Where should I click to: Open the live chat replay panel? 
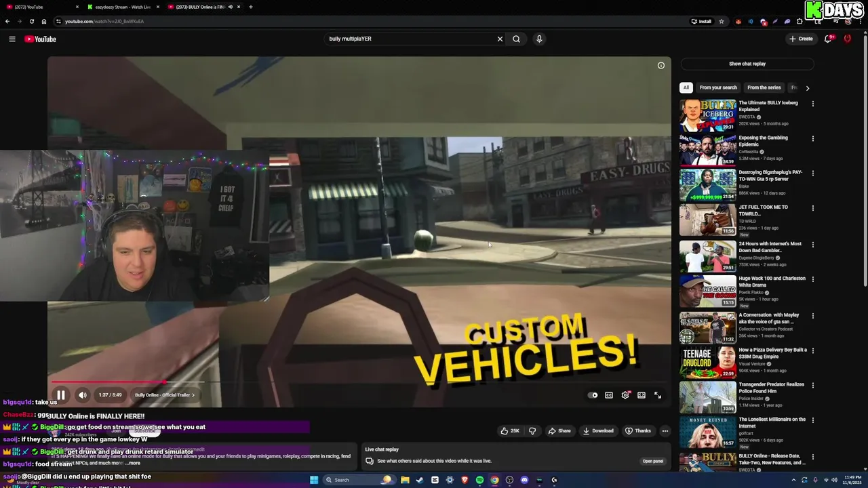click(653, 461)
